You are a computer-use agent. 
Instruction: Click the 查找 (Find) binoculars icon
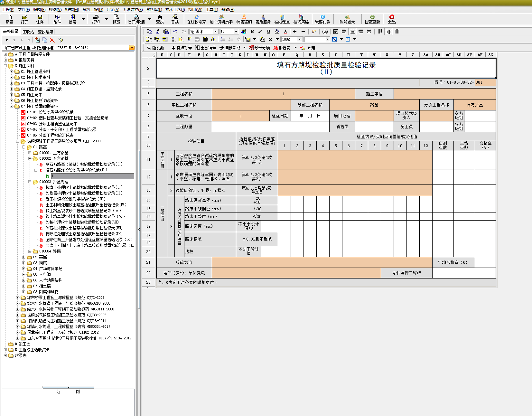(x=160, y=19)
